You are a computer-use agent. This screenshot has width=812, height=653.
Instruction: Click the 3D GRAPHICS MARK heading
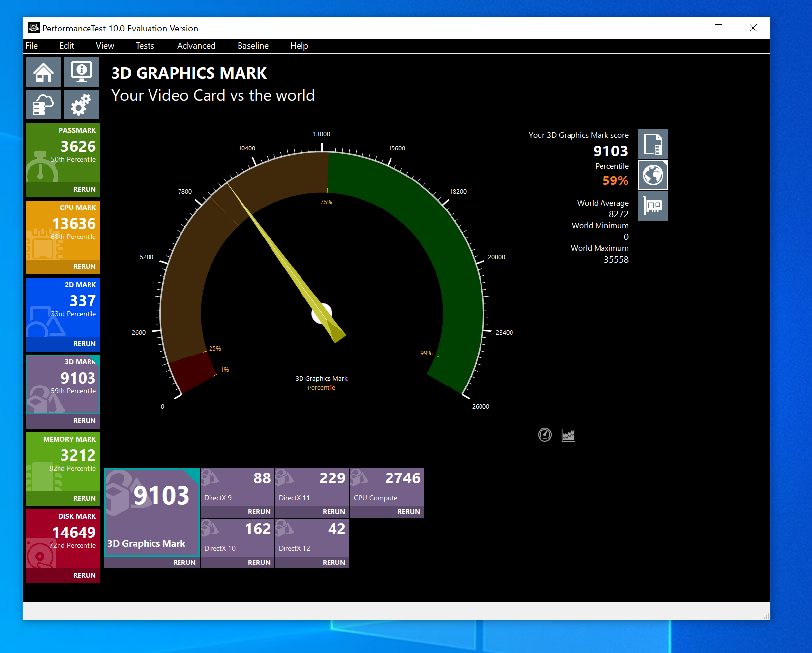click(x=189, y=73)
